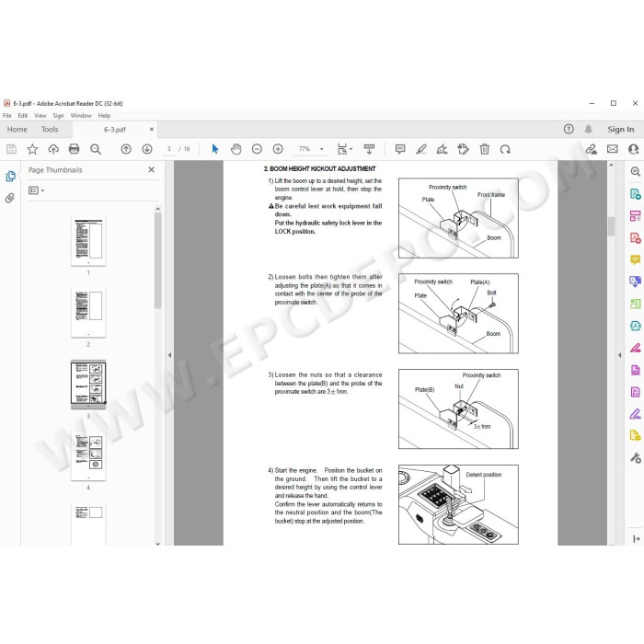Screen dimensions: 644x644
Task: Select page 1 thumbnail
Action: [88, 241]
